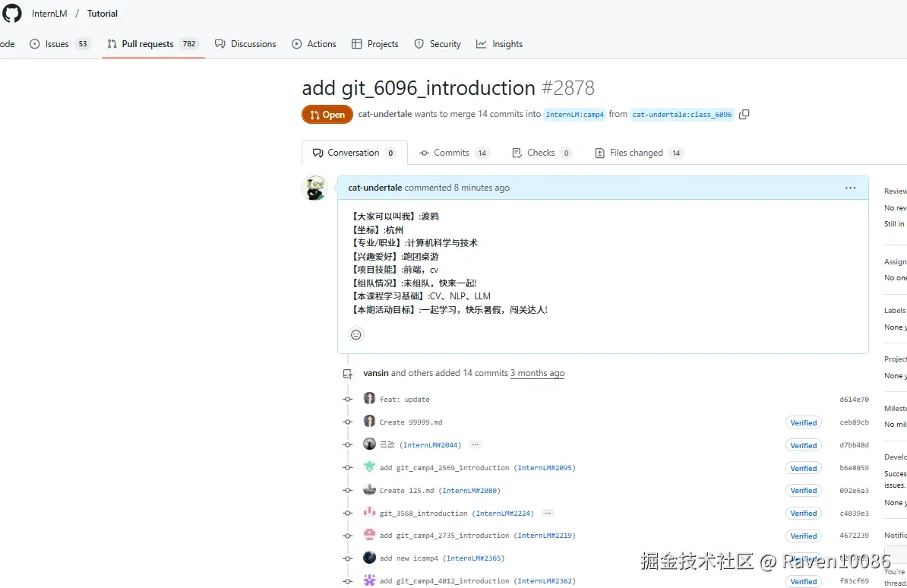Open the feat: update commit
This screenshot has height=588, width=907.
pos(404,400)
